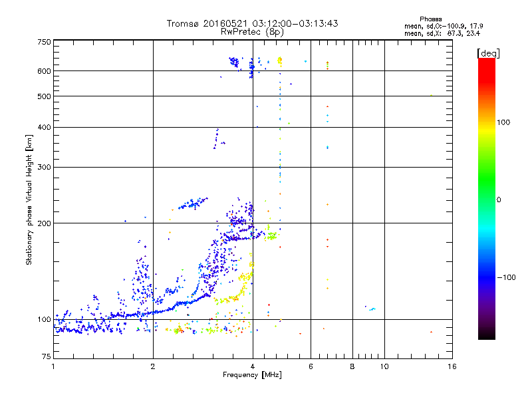Click the blue echo trace near 230 km between 2 and 3 MHz
The width and height of the screenshot is (532, 399).
pyautogui.click(x=193, y=203)
